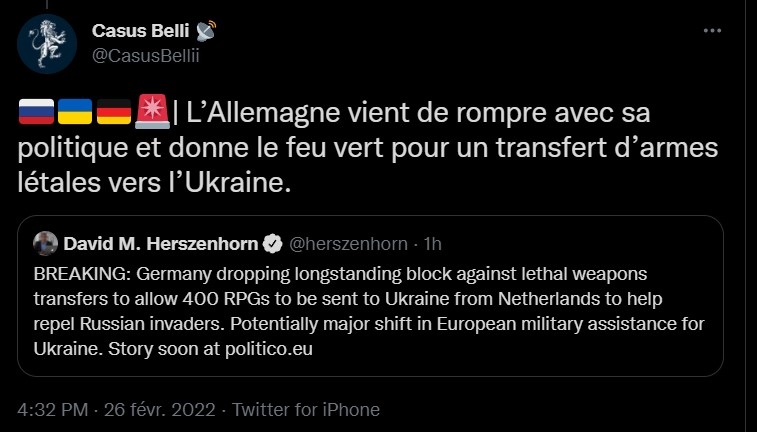Image resolution: width=757 pixels, height=432 pixels.
Task: Click the German flag emoji
Action: [x=114, y=110]
